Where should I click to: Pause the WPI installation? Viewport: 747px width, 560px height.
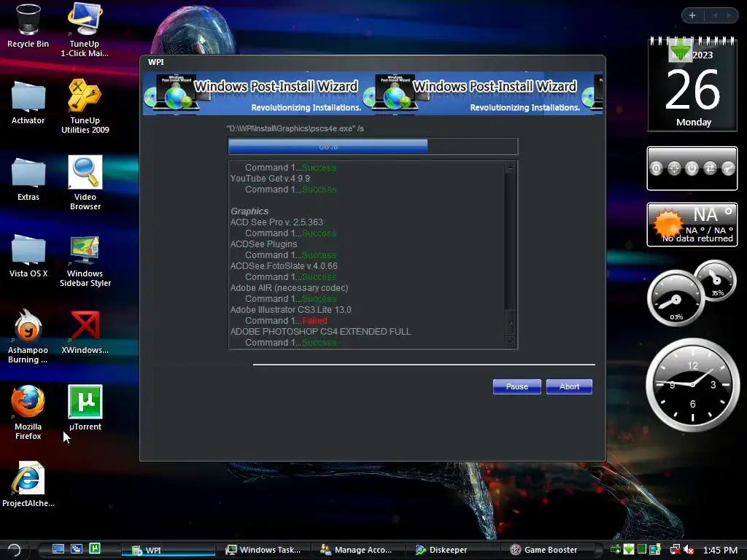[517, 386]
